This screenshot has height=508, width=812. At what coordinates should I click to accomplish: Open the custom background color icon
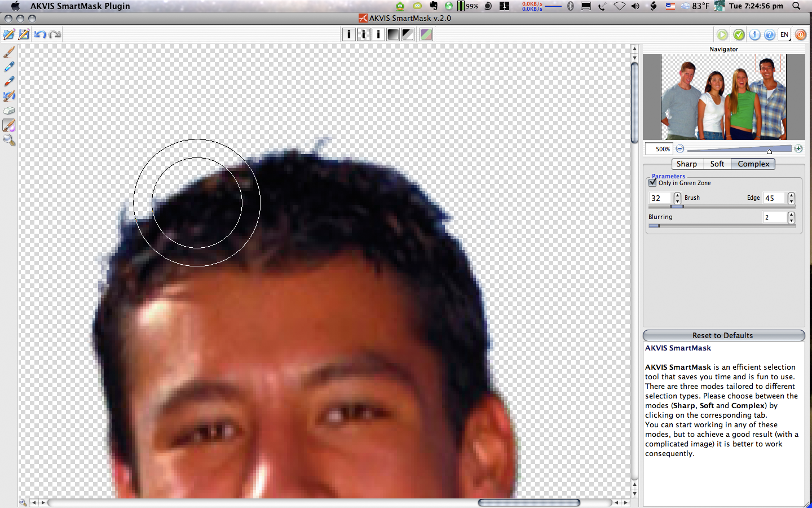click(426, 34)
